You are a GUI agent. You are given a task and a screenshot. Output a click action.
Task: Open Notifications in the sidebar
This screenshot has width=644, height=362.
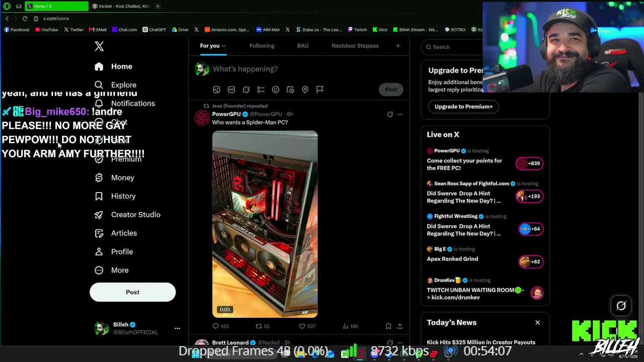pos(125,104)
